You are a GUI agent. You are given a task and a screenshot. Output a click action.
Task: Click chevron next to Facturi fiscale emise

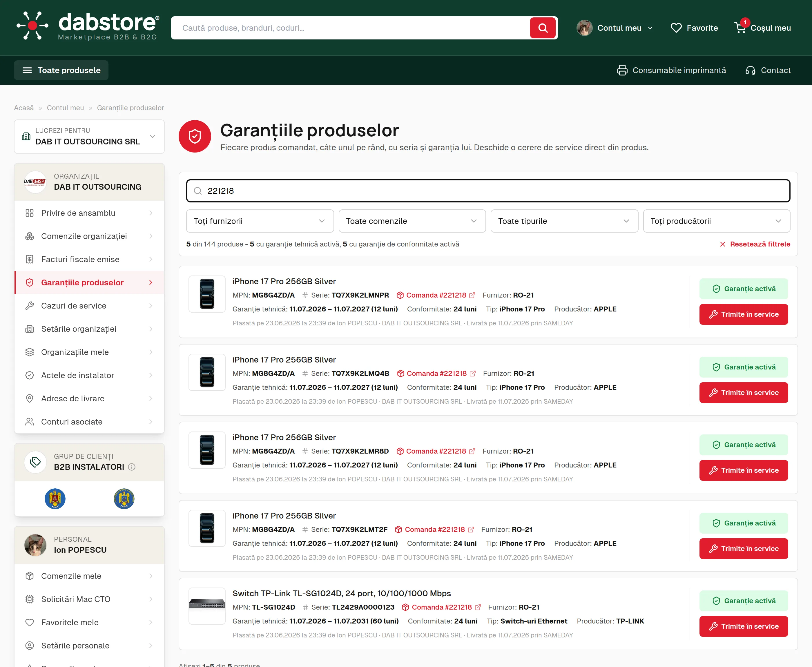(151, 259)
